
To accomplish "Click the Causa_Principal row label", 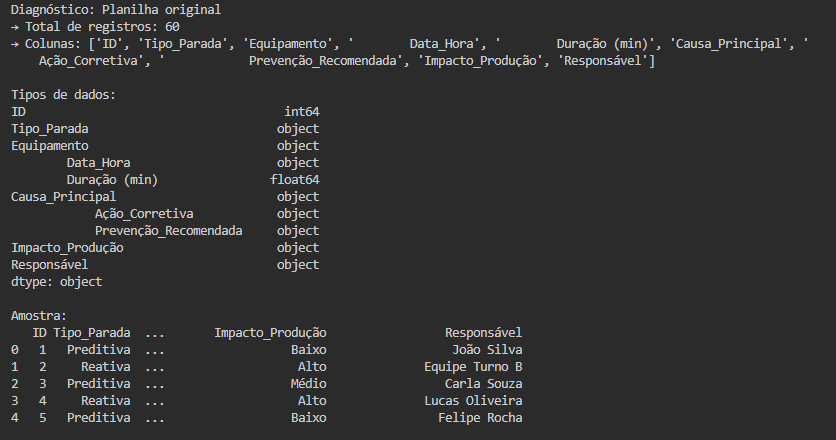I will (63, 197).
